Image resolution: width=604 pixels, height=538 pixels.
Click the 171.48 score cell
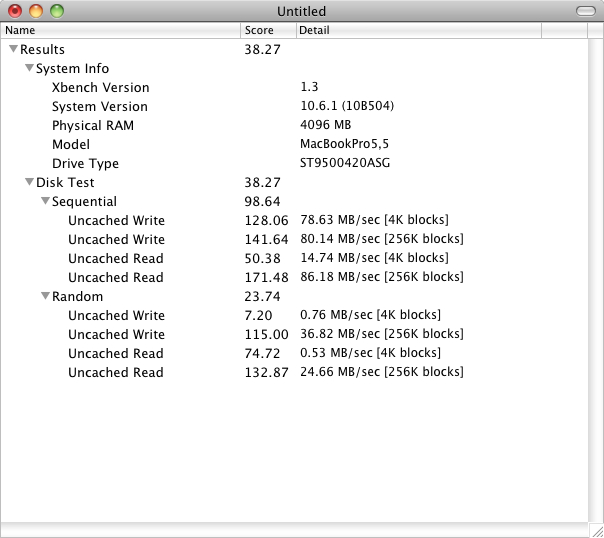(x=266, y=277)
